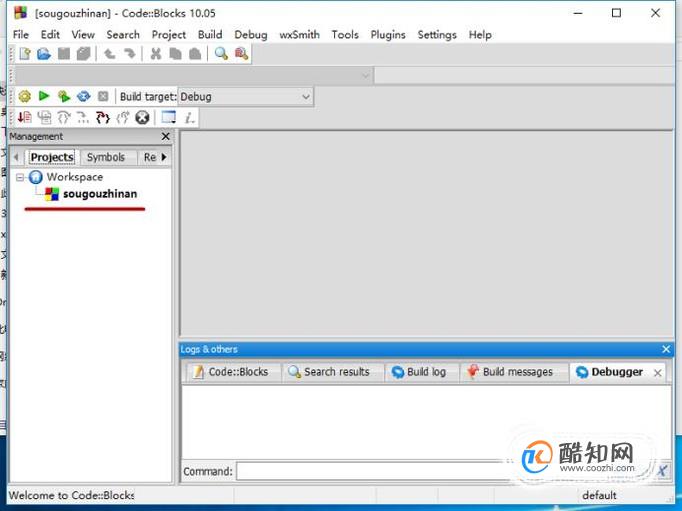Open the Build target Debug dropdown

click(246, 97)
